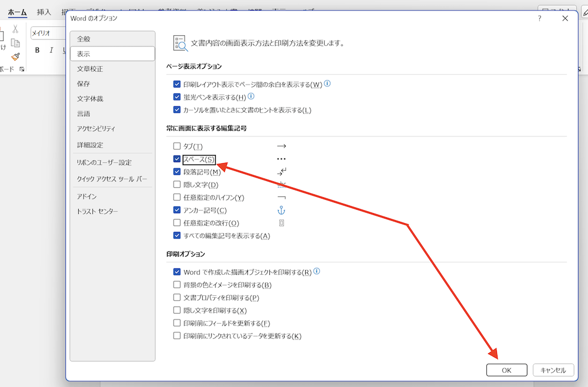Toggle the スペース(S) checkbox
Image resolution: width=588 pixels, height=387 pixels.
177,159
